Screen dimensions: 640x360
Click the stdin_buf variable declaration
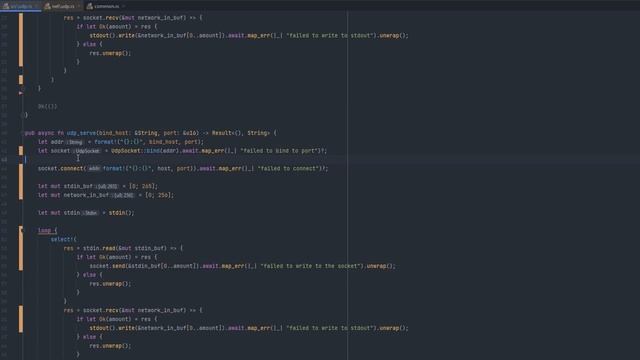78,186
